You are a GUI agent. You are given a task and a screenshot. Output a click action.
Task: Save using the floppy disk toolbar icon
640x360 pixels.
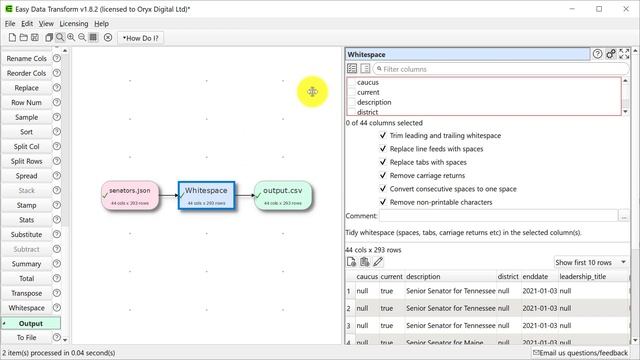click(x=35, y=38)
